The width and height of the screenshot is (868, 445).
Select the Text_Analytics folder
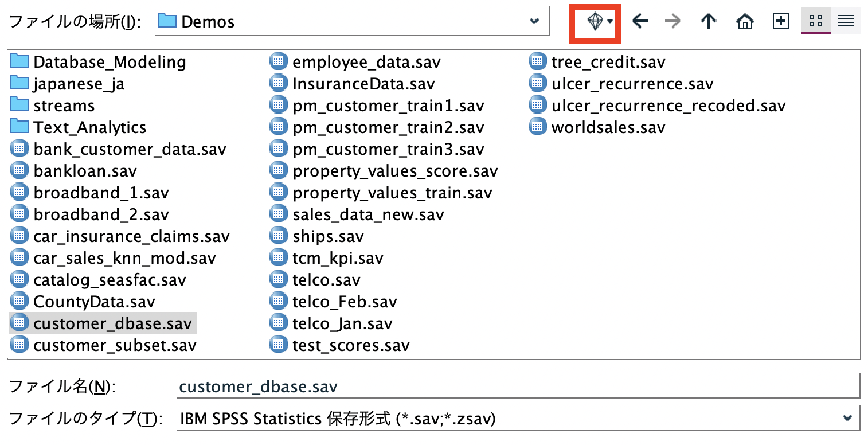coord(79,127)
